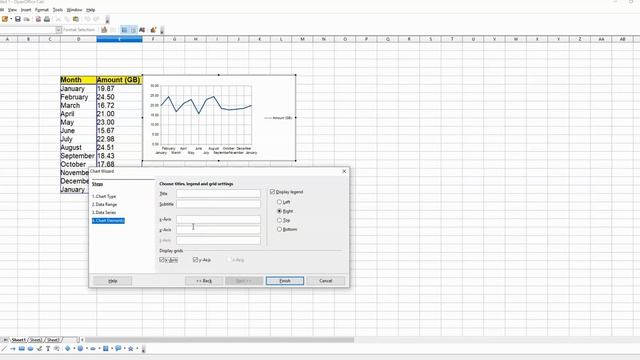640x360 pixels.
Task: Click the Scale Text icon
Action: point(142,30)
